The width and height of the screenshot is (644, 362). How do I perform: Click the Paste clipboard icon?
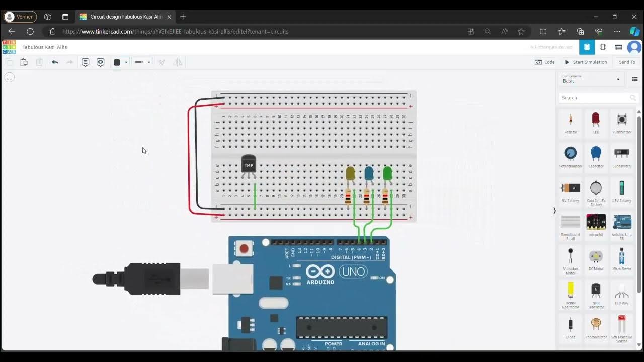pos(24,62)
